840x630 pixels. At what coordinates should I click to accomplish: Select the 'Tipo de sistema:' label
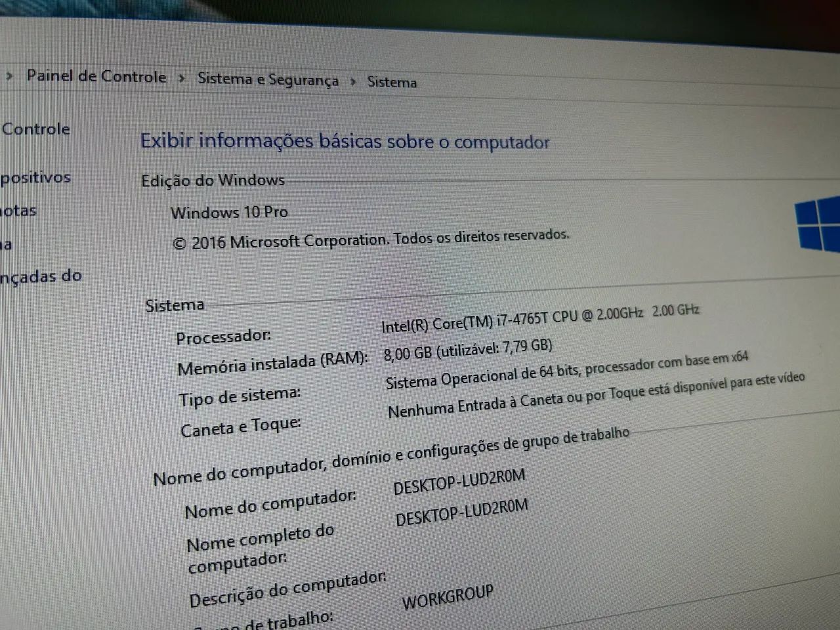(240, 396)
